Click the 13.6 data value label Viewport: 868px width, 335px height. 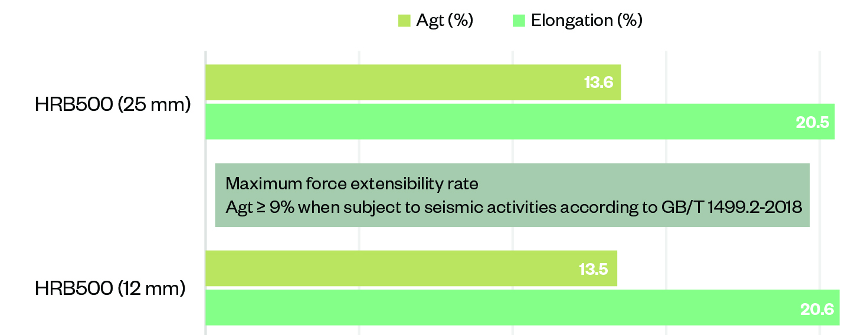click(599, 83)
